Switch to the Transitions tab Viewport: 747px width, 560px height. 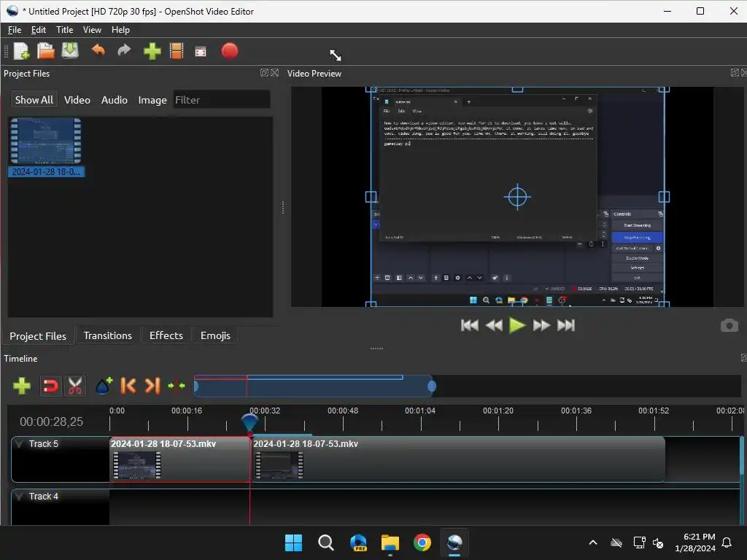point(108,335)
